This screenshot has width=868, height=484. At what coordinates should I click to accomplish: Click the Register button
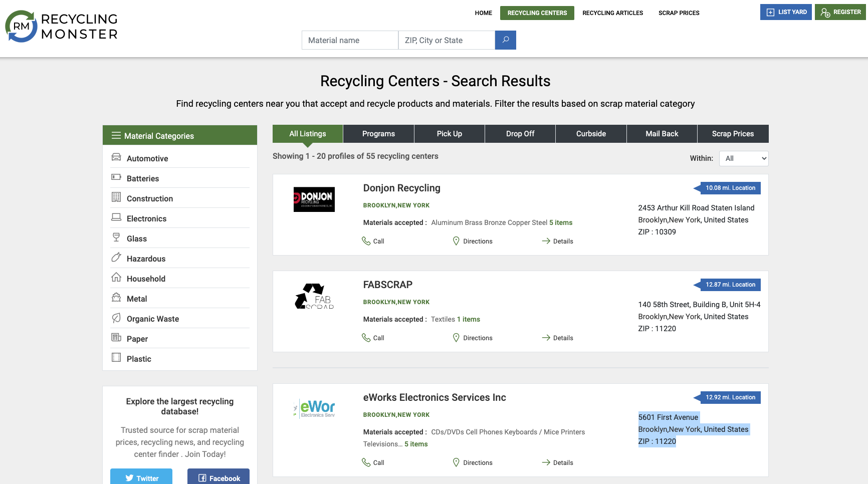[840, 12]
